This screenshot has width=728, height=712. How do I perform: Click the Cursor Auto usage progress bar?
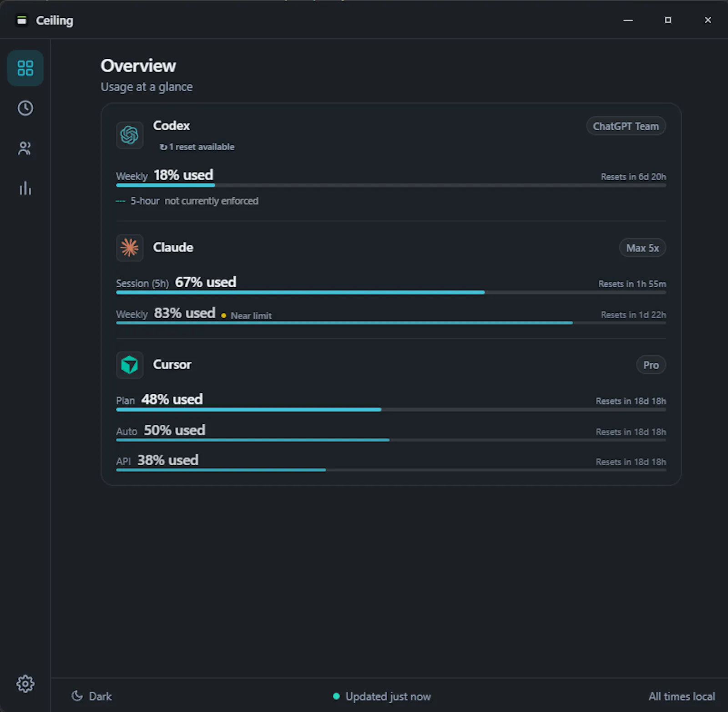(391, 440)
